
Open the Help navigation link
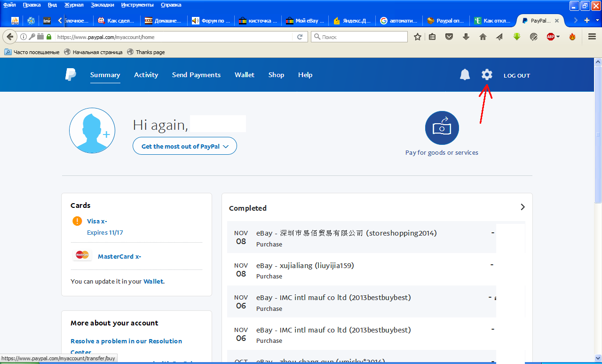(x=305, y=75)
